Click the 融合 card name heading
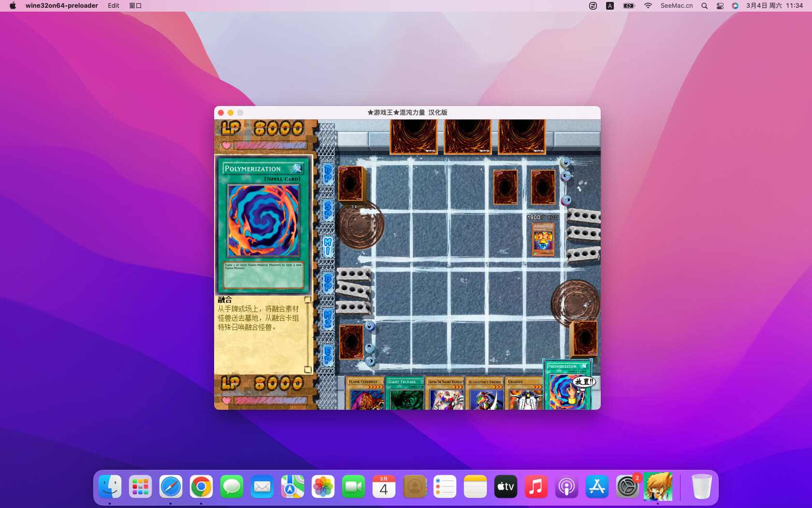 [x=225, y=299]
